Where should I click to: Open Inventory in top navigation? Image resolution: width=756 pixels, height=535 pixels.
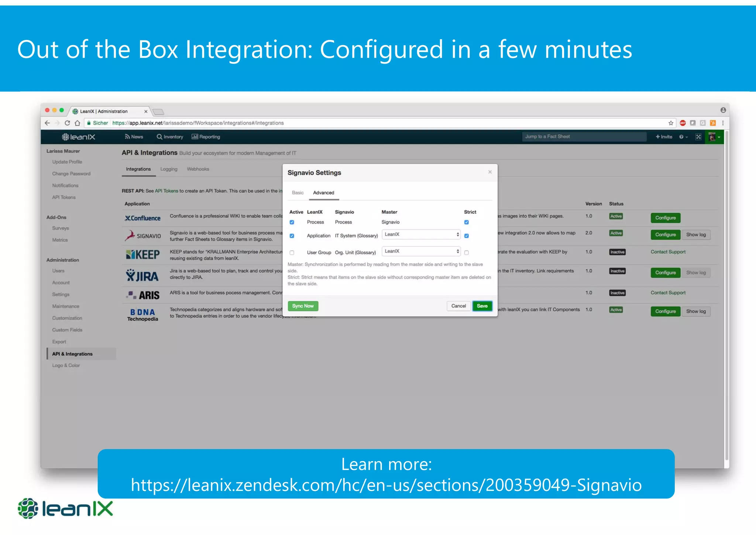(170, 137)
